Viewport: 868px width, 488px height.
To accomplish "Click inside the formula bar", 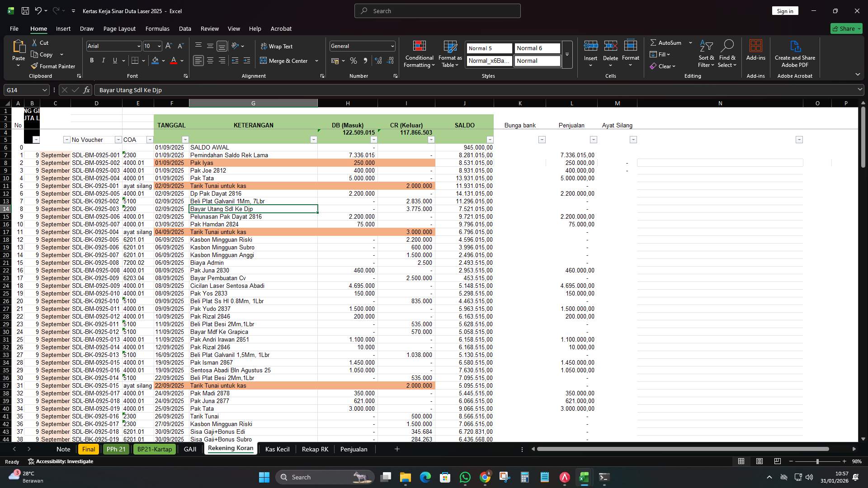I will pyautogui.click(x=271, y=89).
